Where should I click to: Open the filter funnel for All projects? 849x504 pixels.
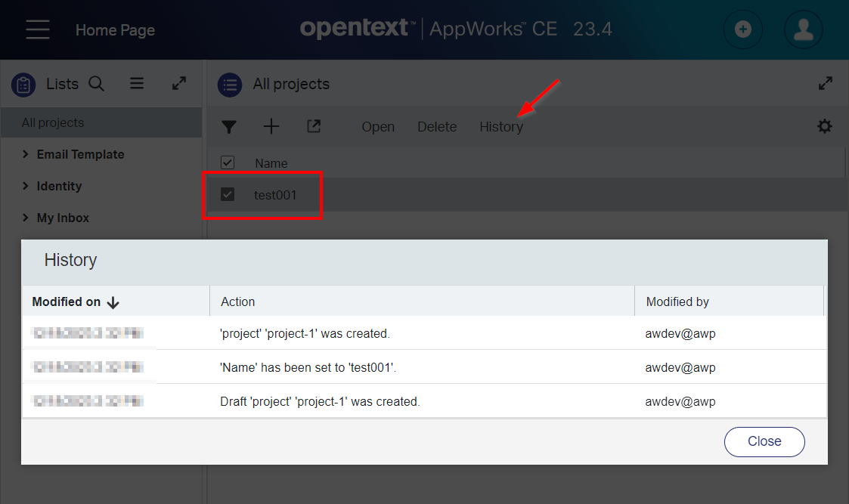pos(228,127)
